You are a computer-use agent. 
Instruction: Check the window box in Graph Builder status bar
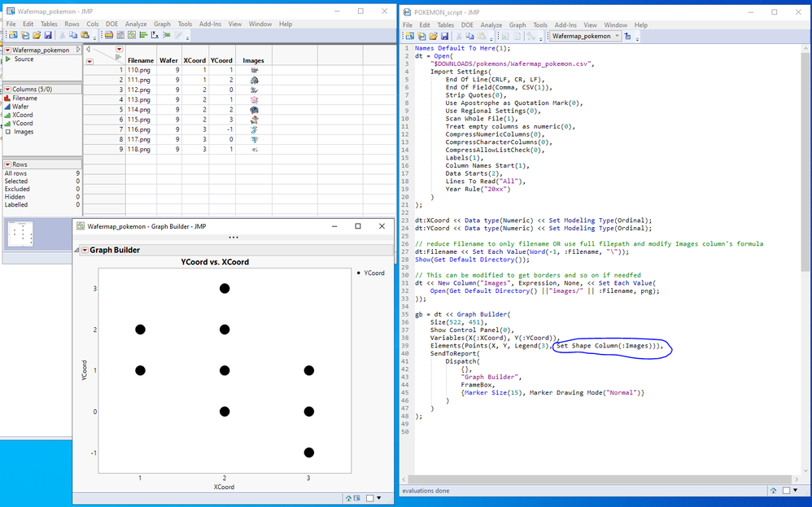click(369, 498)
